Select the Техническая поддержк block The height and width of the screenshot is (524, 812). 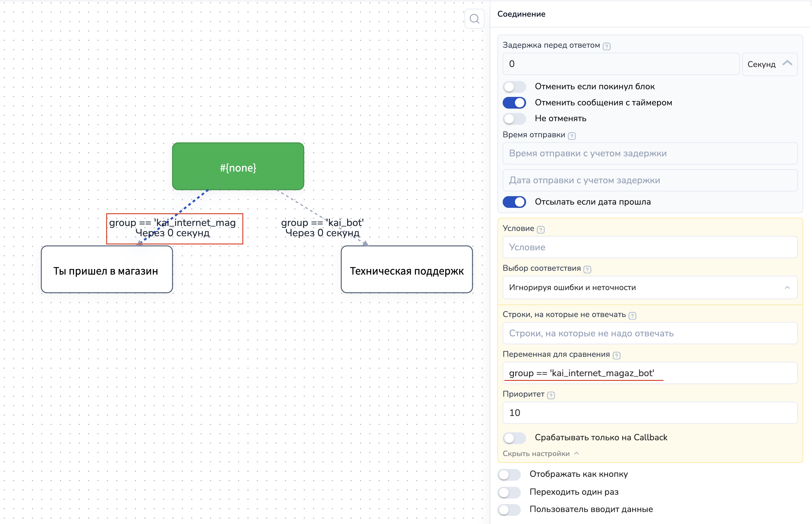click(407, 270)
